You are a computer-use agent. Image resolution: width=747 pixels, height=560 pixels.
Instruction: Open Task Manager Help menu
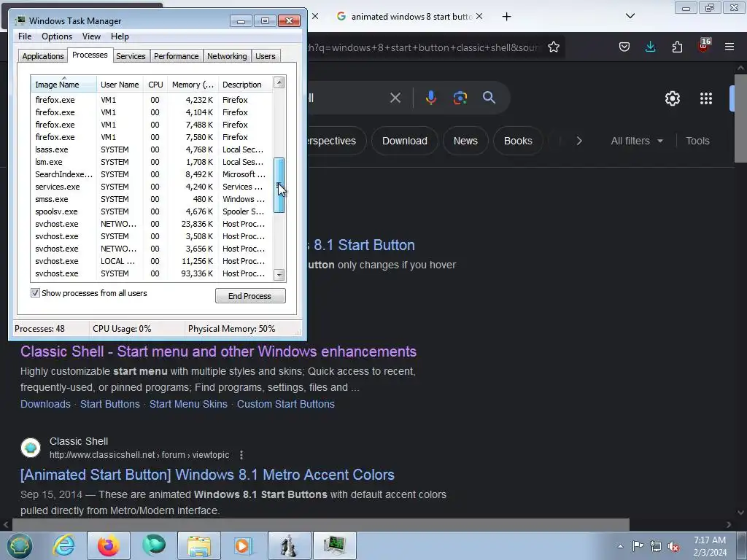[x=120, y=36]
